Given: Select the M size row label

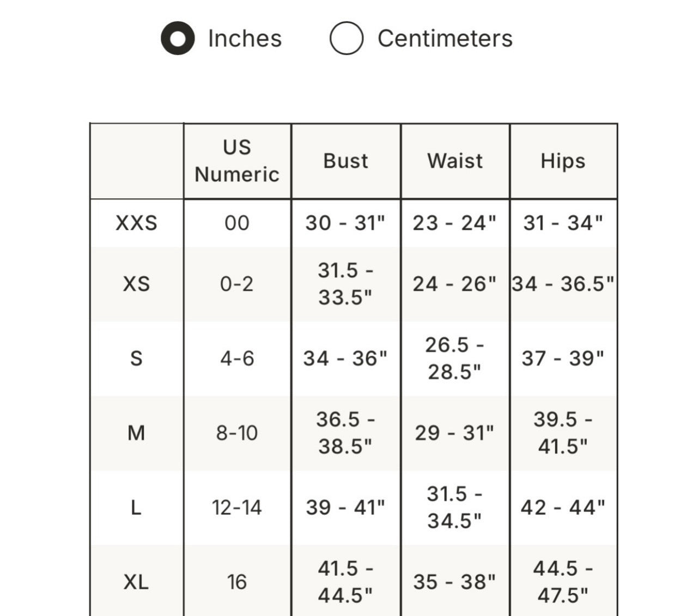Looking at the screenshot, I should click(136, 434).
